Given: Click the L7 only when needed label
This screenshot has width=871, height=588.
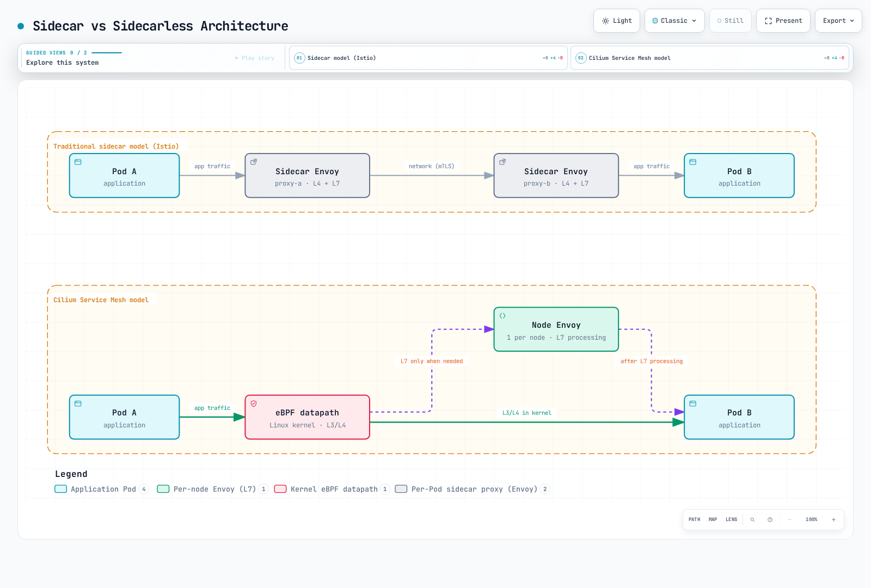Looking at the screenshot, I should pyautogui.click(x=432, y=361).
